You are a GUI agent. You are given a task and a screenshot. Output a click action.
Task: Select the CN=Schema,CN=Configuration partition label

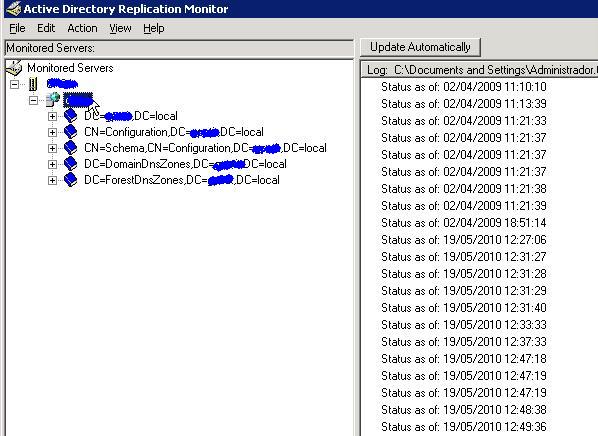pos(205,148)
